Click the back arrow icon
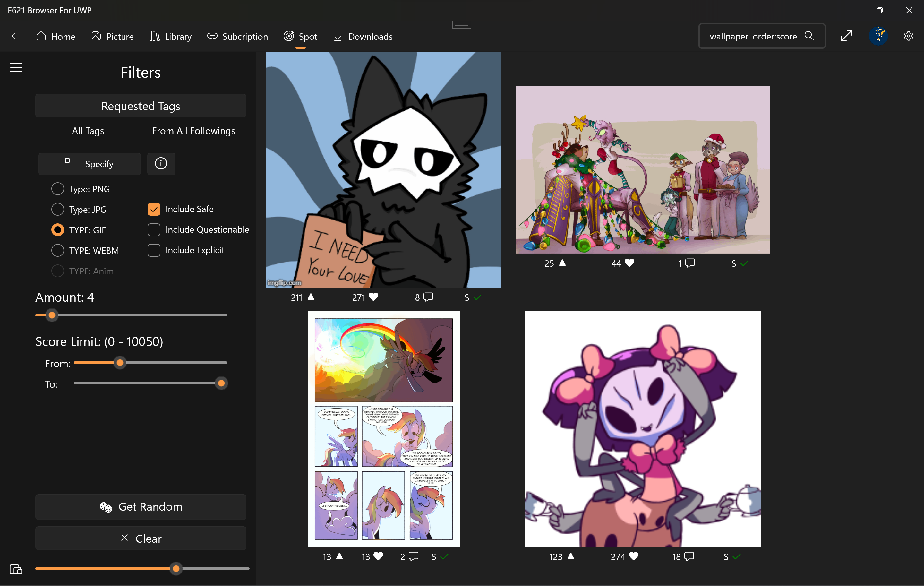The height and width of the screenshot is (586, 924). click(15, 36)
